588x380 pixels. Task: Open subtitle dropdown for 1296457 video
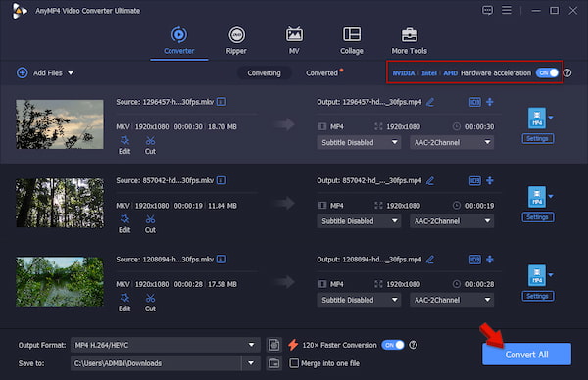[359, 142]
